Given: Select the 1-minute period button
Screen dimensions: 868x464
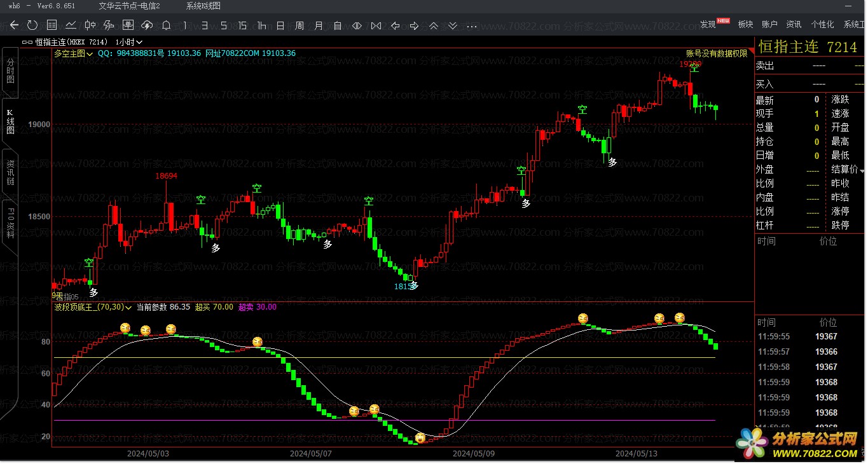Looking at the screenshot, I should (x=185, y=25).
